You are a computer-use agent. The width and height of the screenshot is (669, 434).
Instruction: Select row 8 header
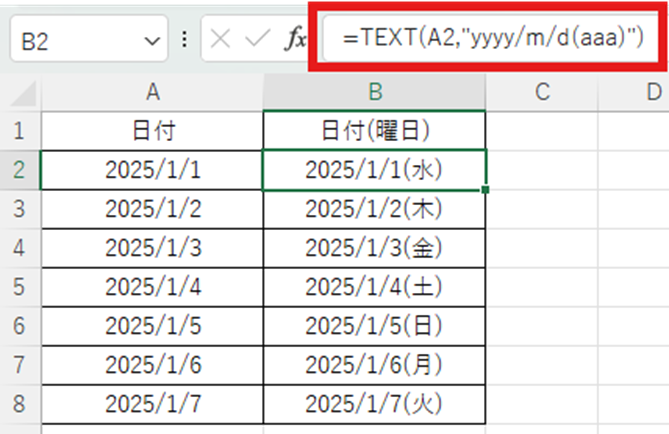(x=21, y=406)
